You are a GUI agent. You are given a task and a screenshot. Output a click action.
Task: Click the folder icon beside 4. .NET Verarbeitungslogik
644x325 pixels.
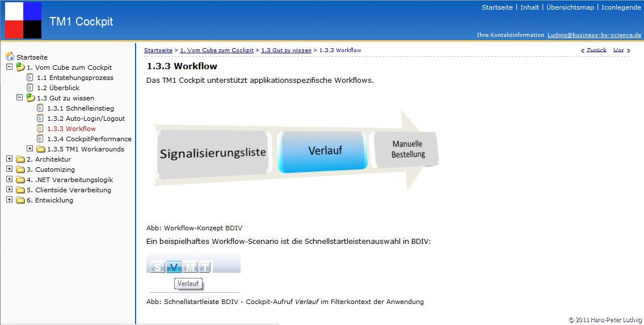coord(20,180)
